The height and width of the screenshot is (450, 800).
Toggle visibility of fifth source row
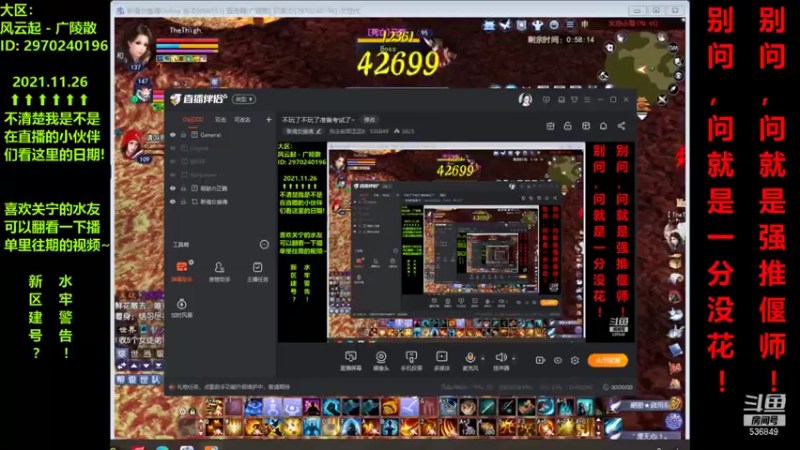pyautogui.click(x=173, y=188)
